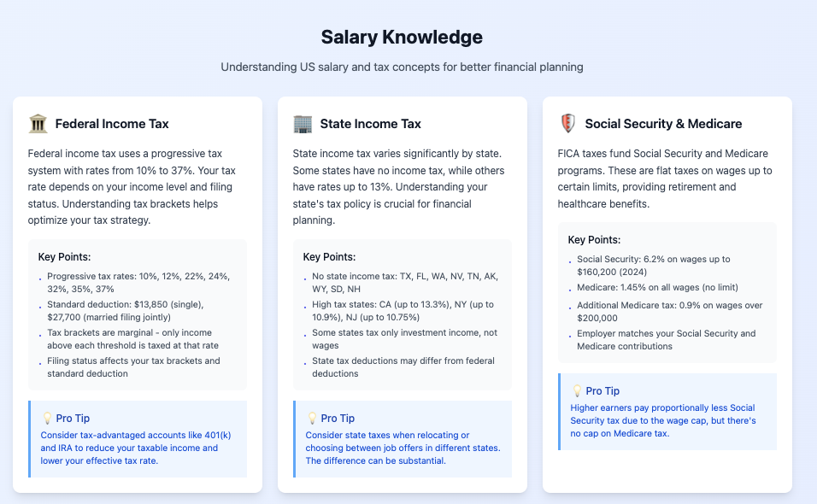Click the State Income Tax office building icon
This screenshot has width=817, height=504.
coord(303,124)
